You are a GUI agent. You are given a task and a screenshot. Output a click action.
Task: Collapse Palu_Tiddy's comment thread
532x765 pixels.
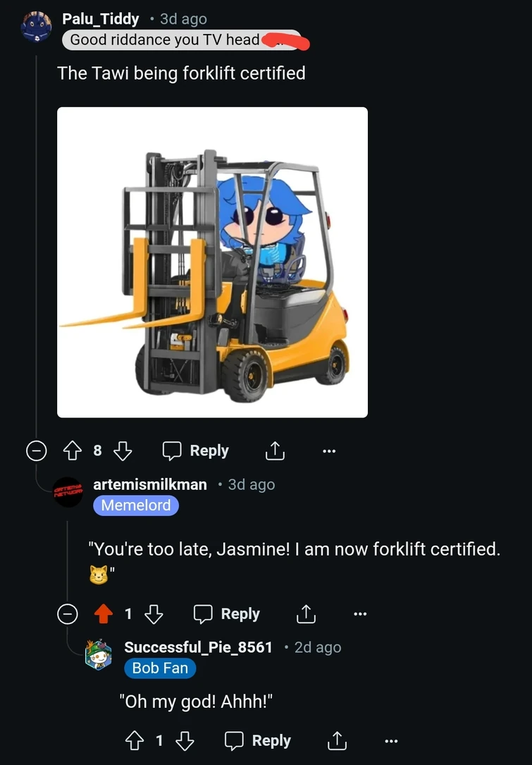point(37,451)
